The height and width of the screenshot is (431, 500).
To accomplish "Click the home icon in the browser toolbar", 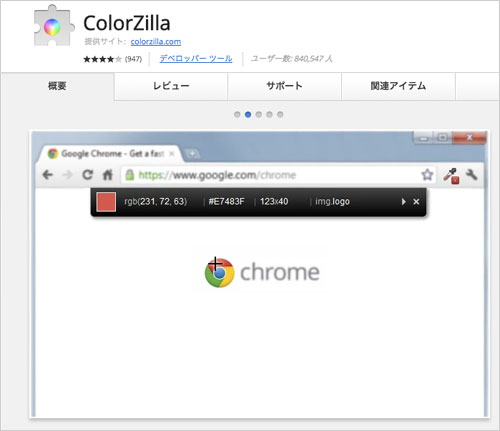I will point(108,175).
